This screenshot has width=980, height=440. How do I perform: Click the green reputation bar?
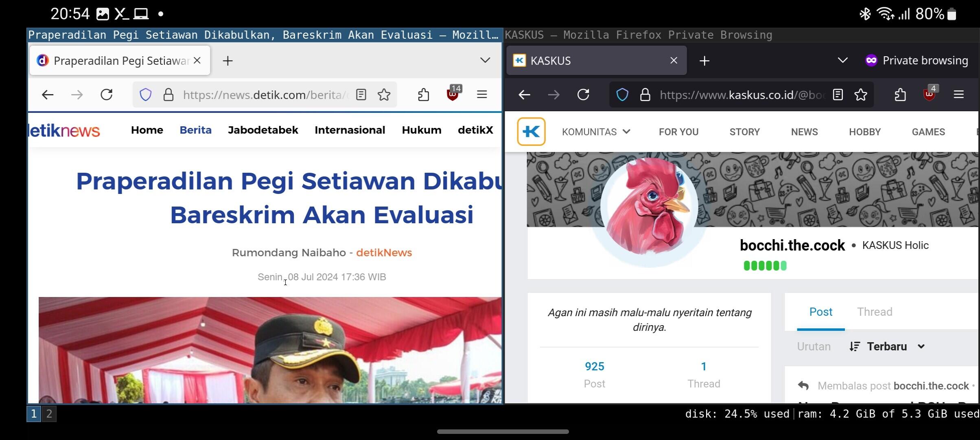coord(765,266)
